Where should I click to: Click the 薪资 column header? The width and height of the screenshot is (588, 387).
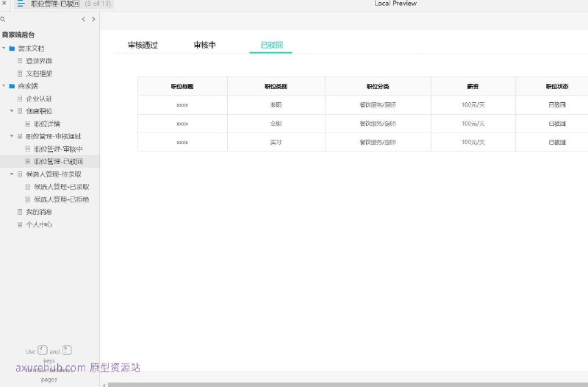473,86
